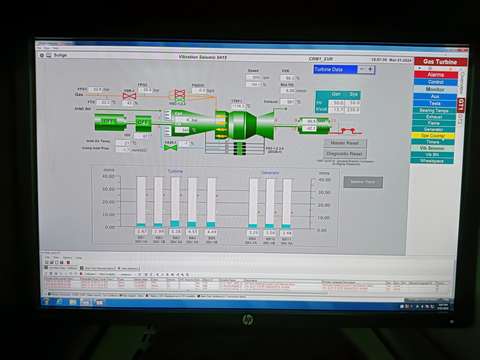This screenshot has height=360, width=480.
Task: Click the red generator breaker symbol
Action: 350,131
